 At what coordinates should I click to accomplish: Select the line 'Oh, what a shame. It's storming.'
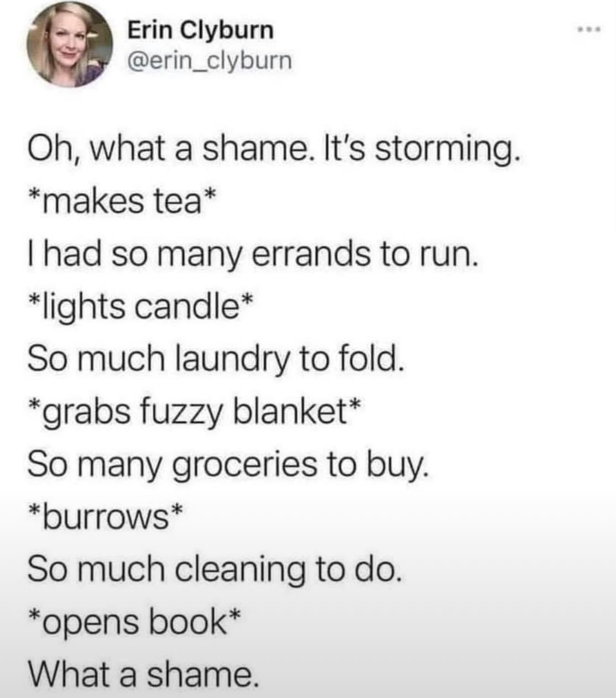[x=274, y=151]
